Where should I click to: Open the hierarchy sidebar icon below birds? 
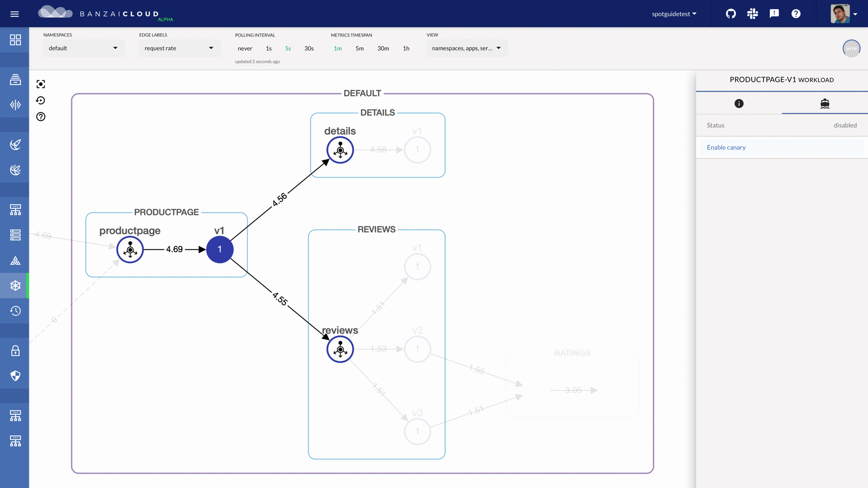[15, 210]
